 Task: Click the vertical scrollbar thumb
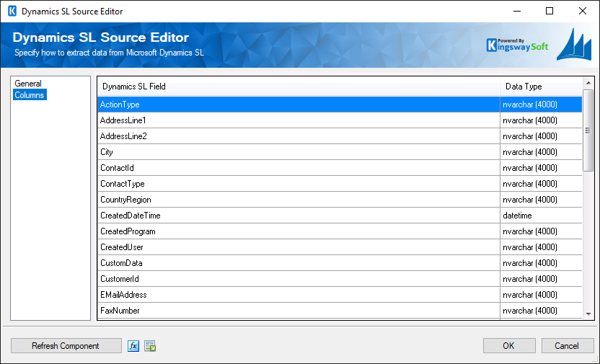(x=588, y=130)
